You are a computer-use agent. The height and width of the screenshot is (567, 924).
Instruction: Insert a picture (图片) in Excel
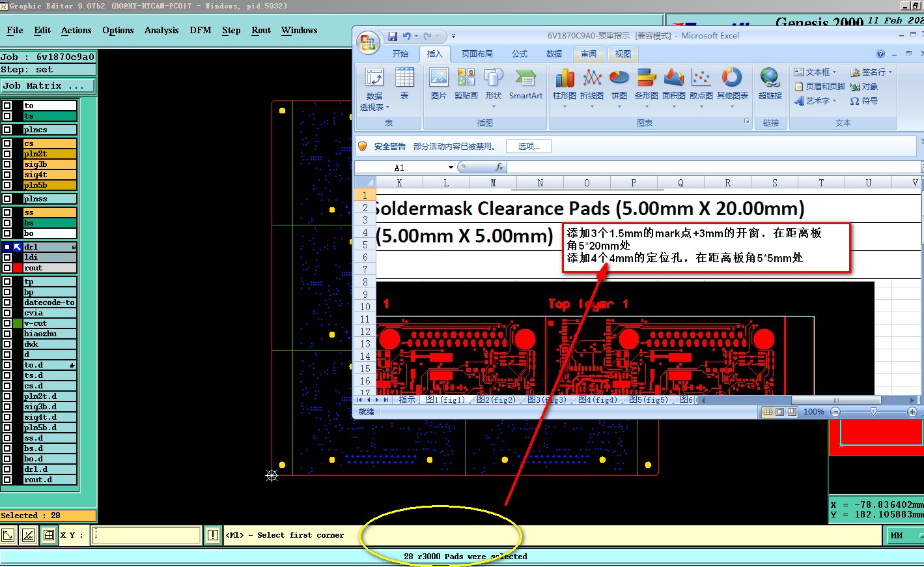pyautogui.click(x=439, y=84)
